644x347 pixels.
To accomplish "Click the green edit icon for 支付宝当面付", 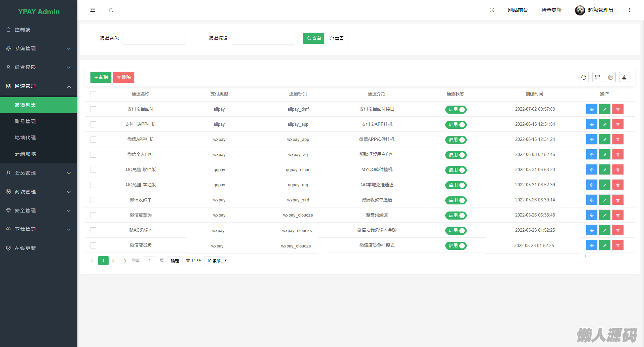I will (605, 109).
